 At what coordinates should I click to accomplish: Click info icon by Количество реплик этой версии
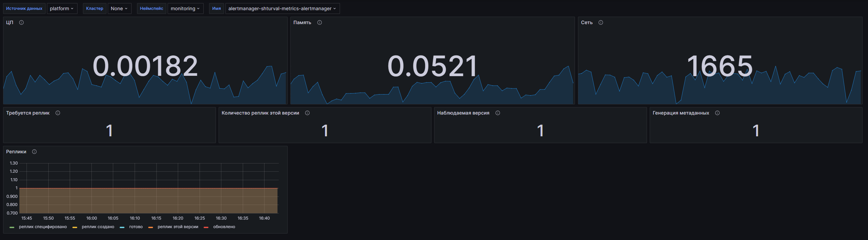(x=307, y=113)
